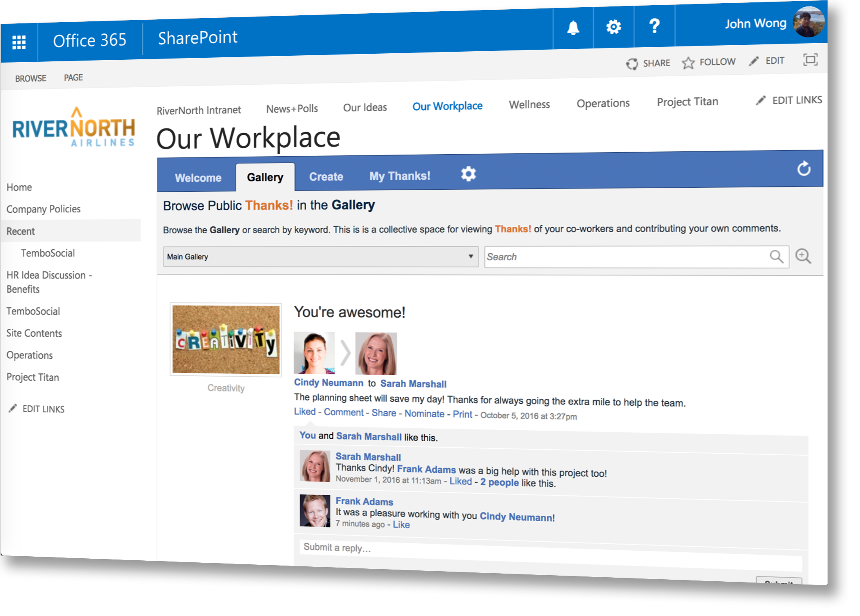This screenshot has width=860, height=616.
Task: Like Frank Adams' comment
Action: 401,525
